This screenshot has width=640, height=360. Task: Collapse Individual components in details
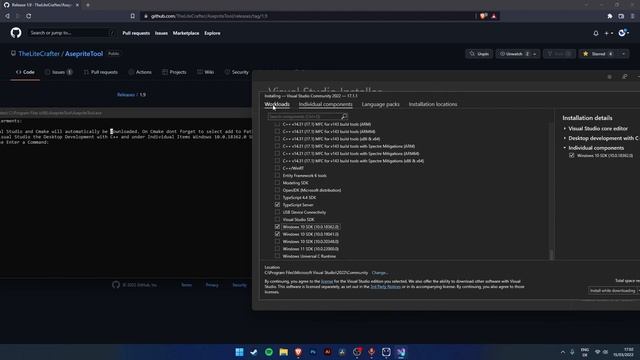pos(565,148)
